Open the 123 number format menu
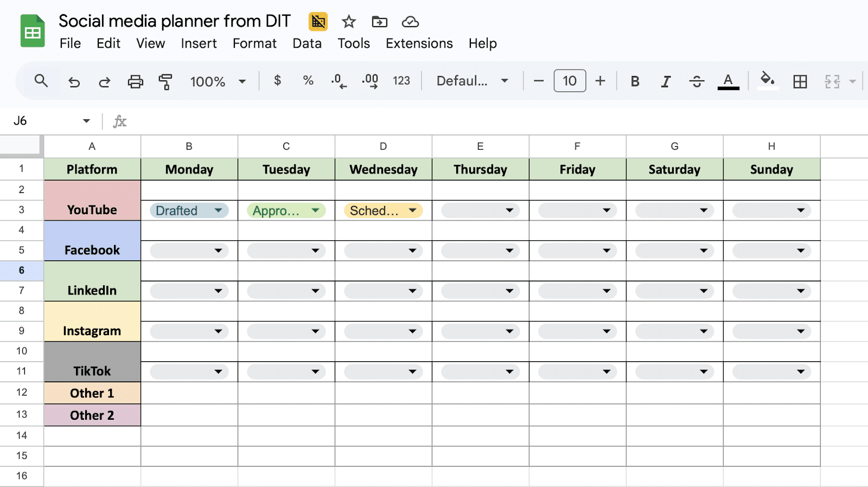 pyautogui.click(x=401, y=81)
